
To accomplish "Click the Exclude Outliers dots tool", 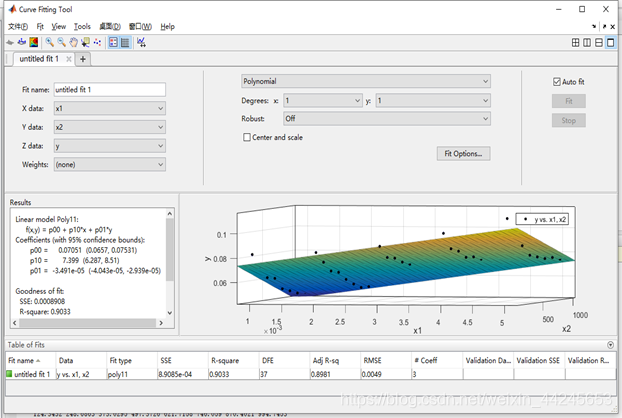I will click(x=97, y=42).
